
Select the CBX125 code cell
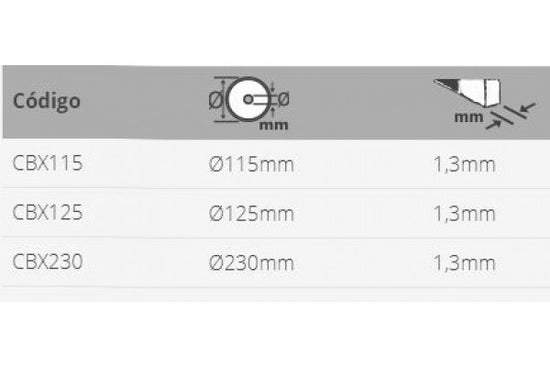47,212
